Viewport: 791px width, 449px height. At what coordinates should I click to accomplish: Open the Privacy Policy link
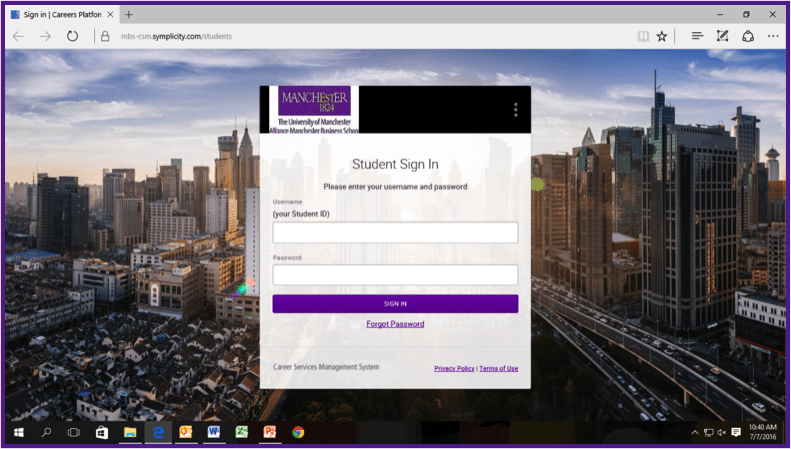click(x=454, y=369)
